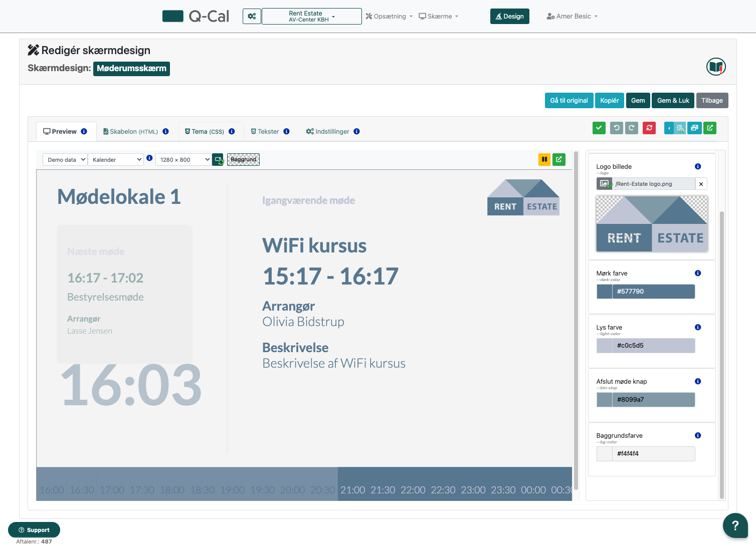Switch to the Skabelon (HTML) tab

(131, 131)
